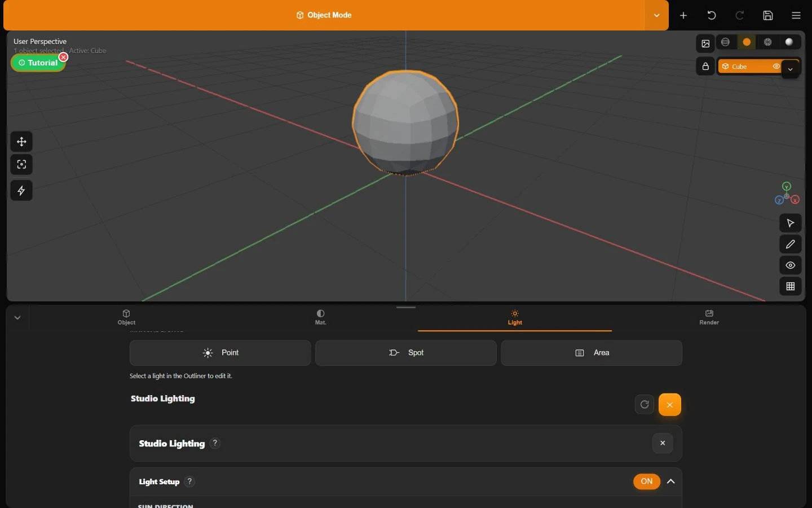The width and height of the screenshot is (812, 508).
Task: Add a Spot light
Action: (x=406, y=353)
